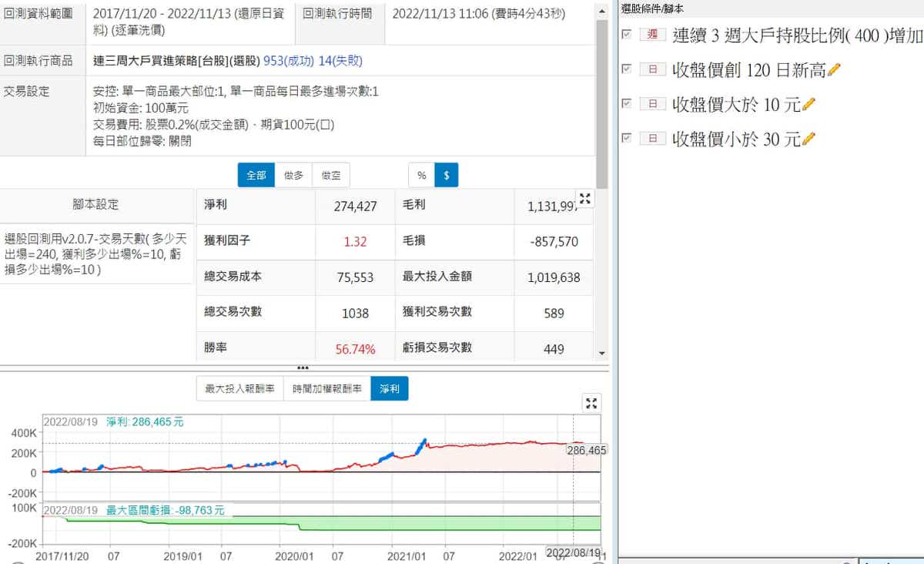Show the 時間加權報酬率 chart
Image resolution: width=924 pixels, height=564 pixels.
[326, 389]
